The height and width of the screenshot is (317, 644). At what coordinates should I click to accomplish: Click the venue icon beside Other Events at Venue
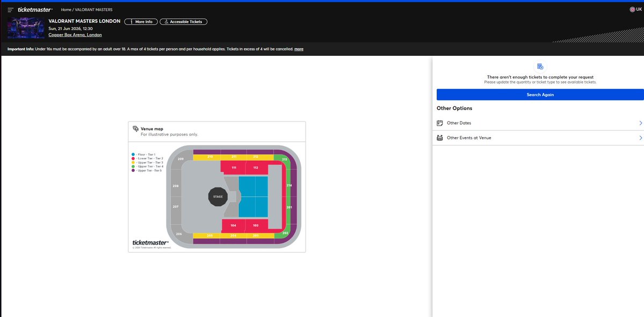[439, 138]
